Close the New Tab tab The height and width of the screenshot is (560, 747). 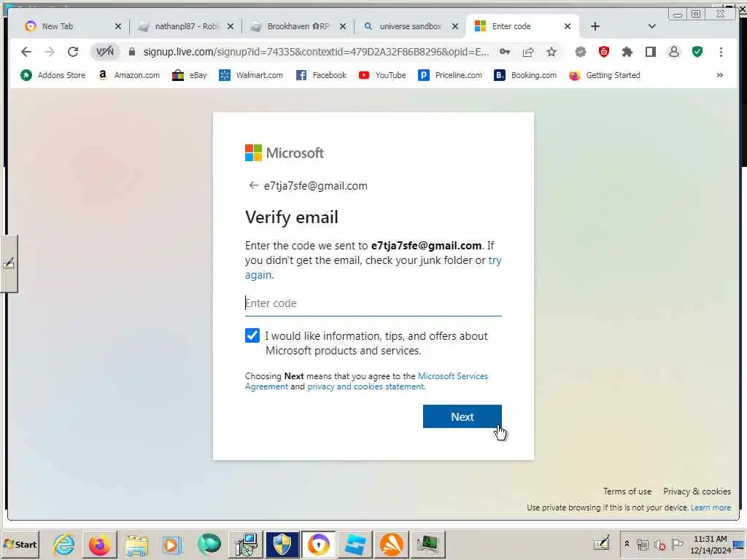tap(118, 26)
